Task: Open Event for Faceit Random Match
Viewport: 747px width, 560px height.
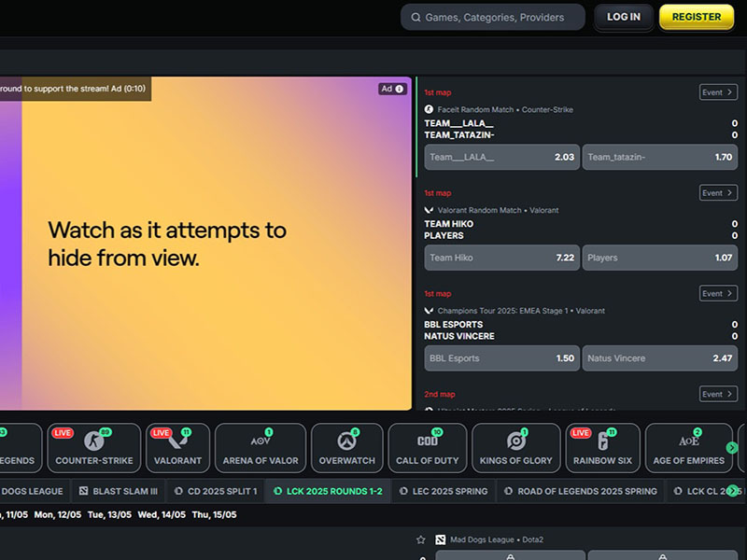Action: pos(718,92)
